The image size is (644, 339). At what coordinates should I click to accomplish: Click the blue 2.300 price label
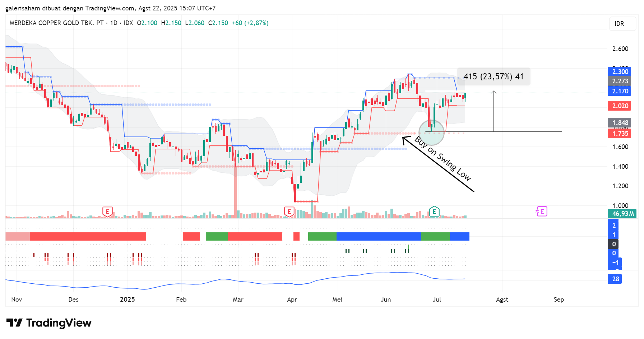tap(620, 72)
